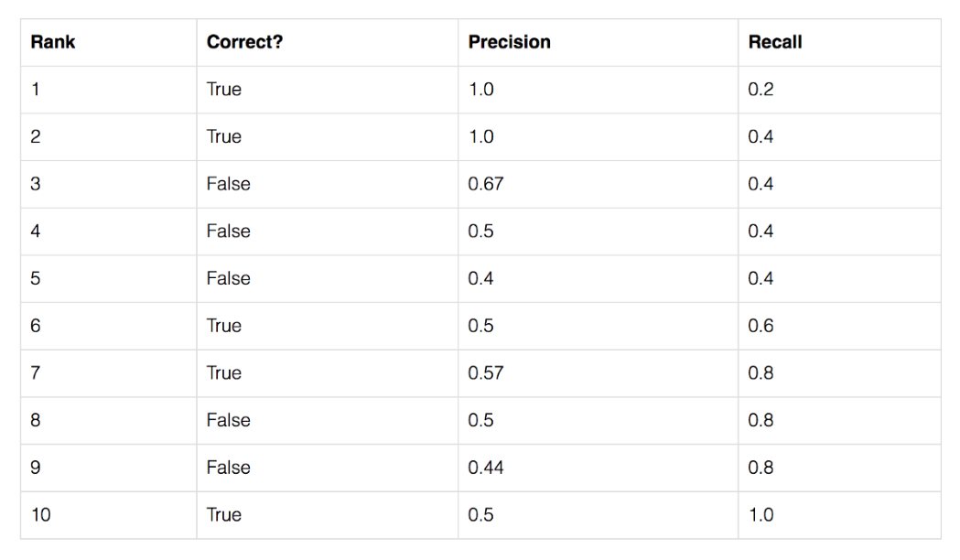Select precision 0.4 in the rank 5 row
The width and height of the screenshot is (960, 560).
coord(480,279)
